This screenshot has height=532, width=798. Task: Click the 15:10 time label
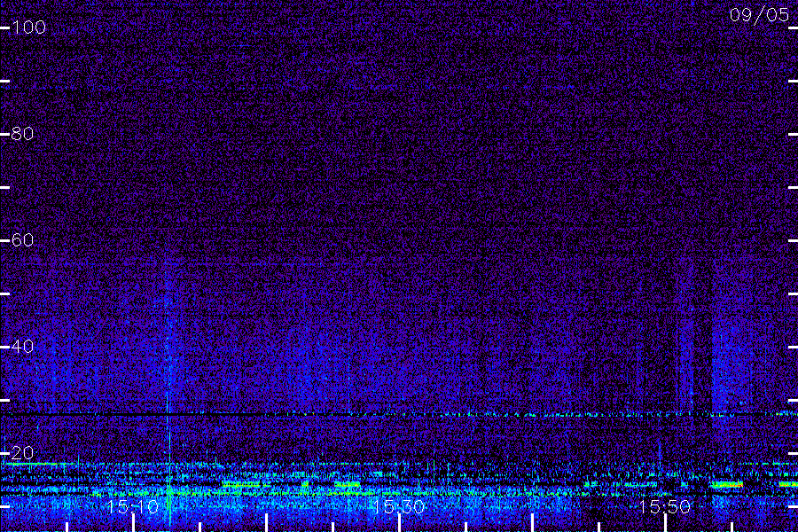pos(133,506)
